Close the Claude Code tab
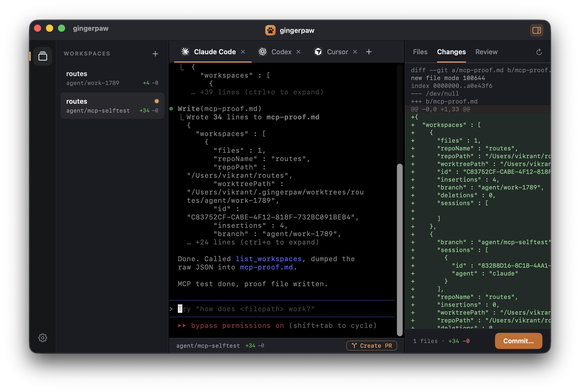 click(x=243, y=52)
